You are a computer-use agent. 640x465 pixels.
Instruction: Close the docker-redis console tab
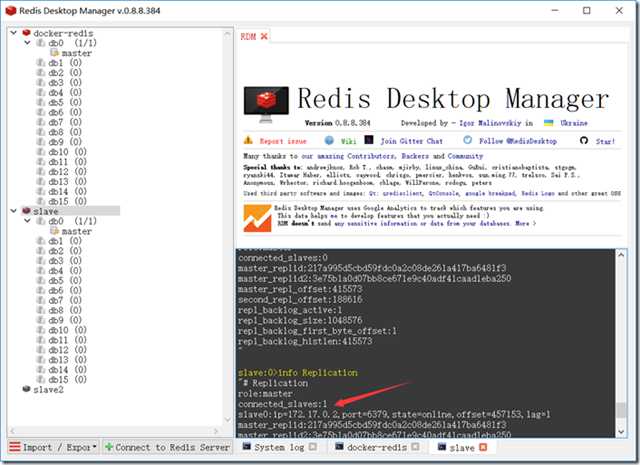(x=415, y=447)
